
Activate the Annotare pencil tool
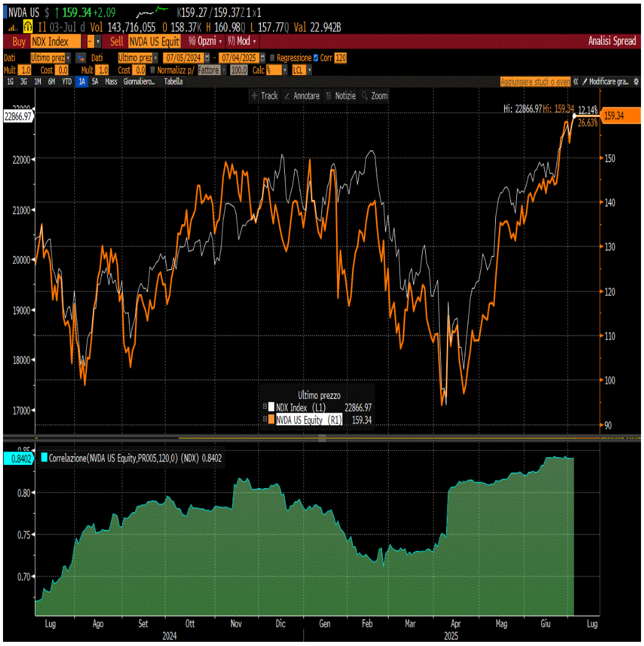pos(302,96)
